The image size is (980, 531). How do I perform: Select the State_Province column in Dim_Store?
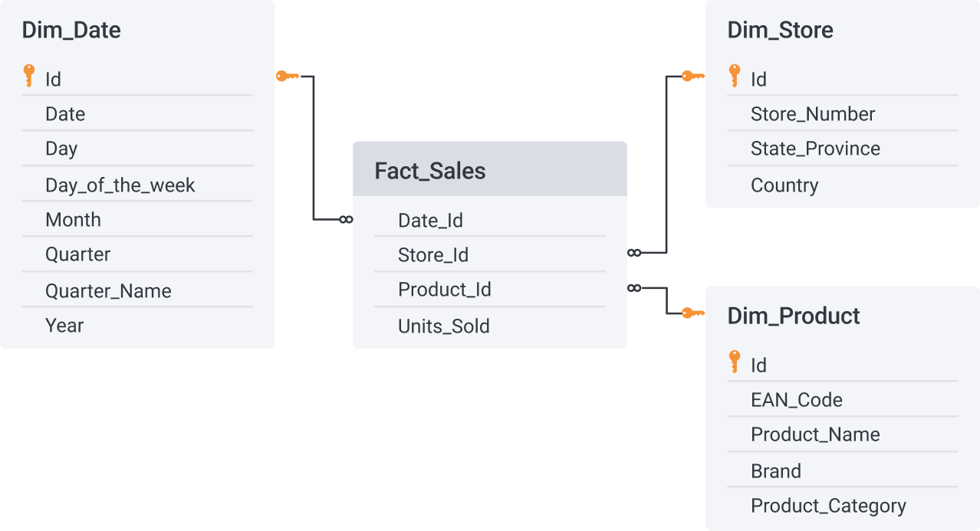pyautogui.click(x=815, y=149)
